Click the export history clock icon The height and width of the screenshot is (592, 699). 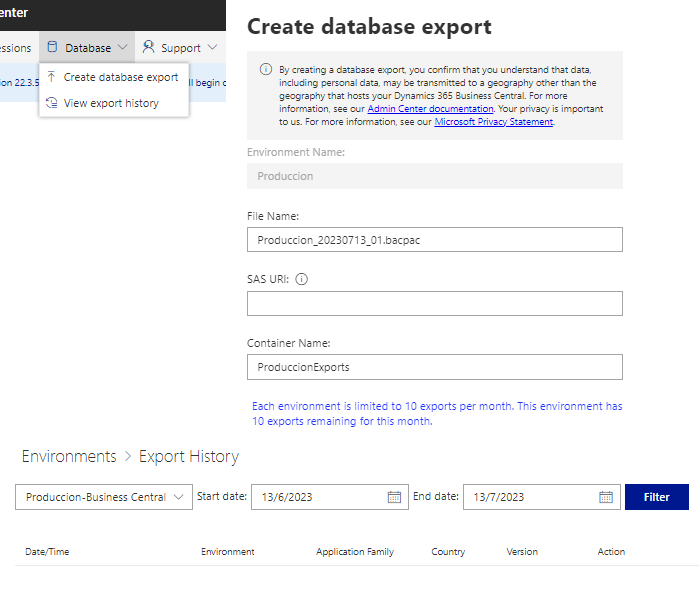click(52, 103)
